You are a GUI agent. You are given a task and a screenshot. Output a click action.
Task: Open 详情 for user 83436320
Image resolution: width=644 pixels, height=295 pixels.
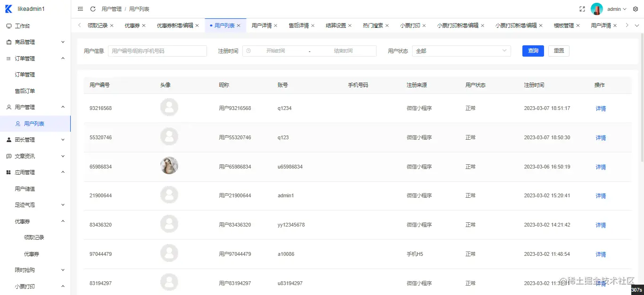601,225
